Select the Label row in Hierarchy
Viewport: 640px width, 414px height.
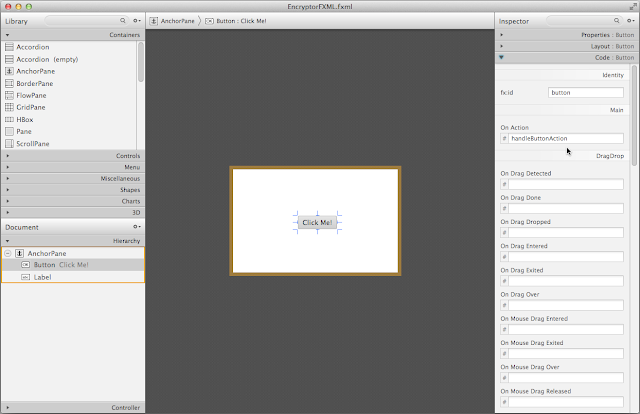click(x=73, y=277)
